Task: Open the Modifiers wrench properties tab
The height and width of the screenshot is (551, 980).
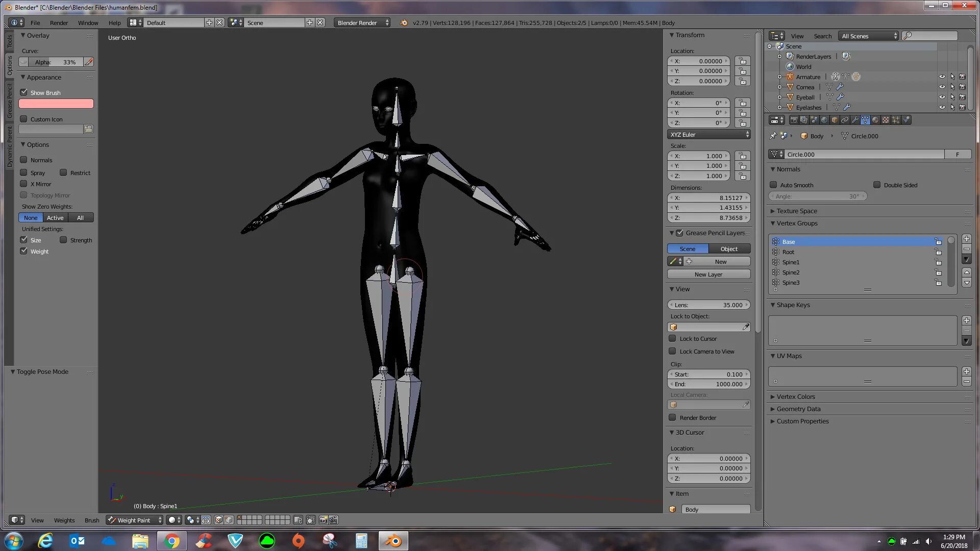Action: coord(855,120)
